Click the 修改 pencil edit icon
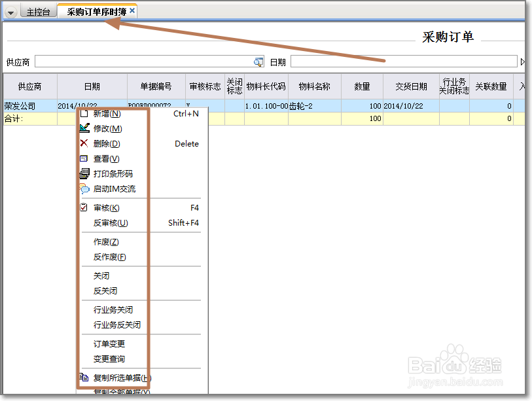Viewport: 532px width, 401px height. tap(85, 128)
